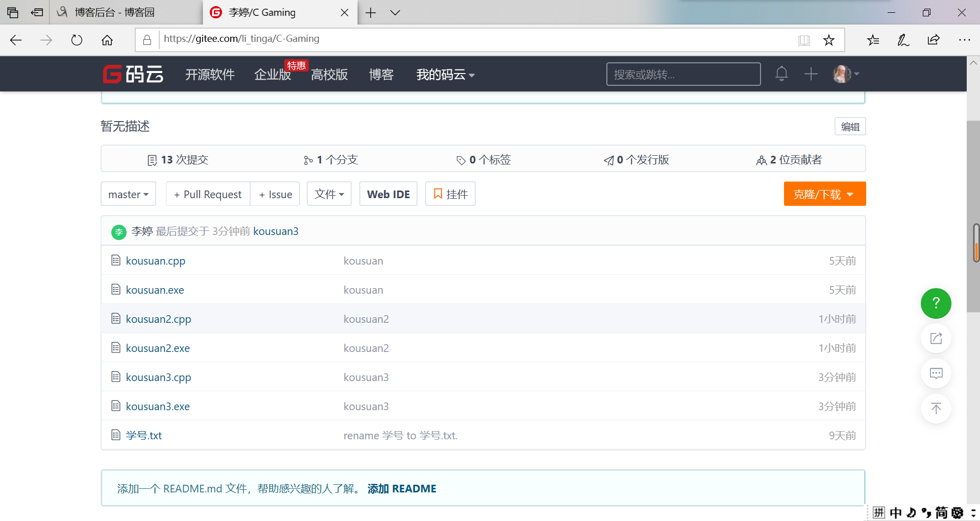Click the 编辑 description button
The image size is (980, 521).
coord(850,127)
